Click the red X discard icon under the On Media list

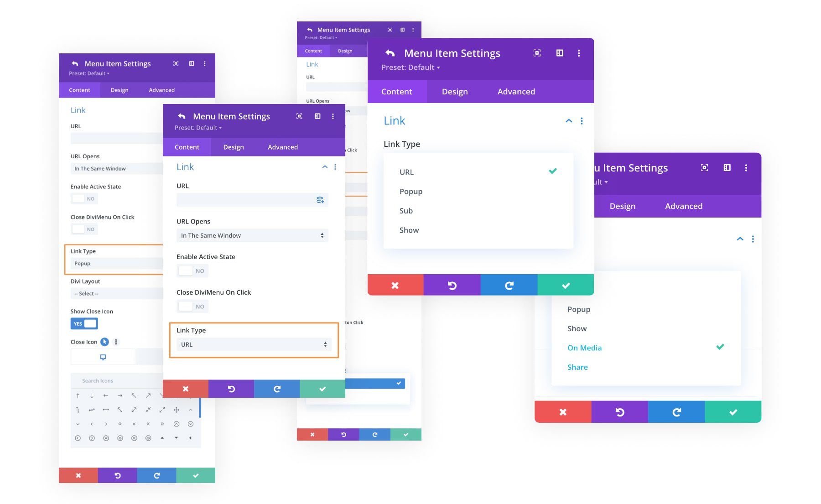coord(563,412)
